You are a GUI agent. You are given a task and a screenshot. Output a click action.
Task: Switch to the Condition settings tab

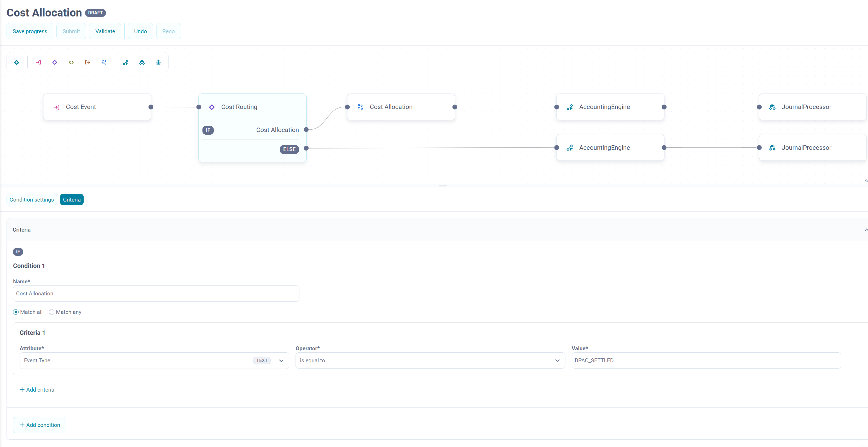point(32,199)
